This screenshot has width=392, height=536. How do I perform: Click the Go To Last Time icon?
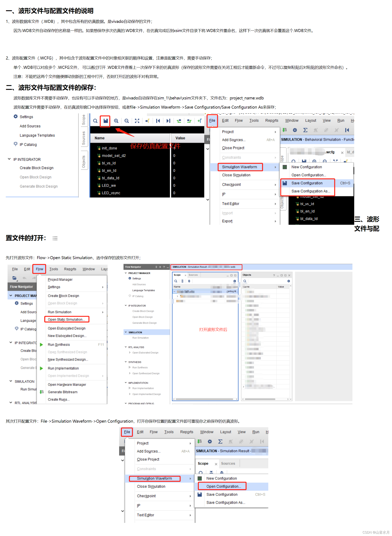[168, 121]
